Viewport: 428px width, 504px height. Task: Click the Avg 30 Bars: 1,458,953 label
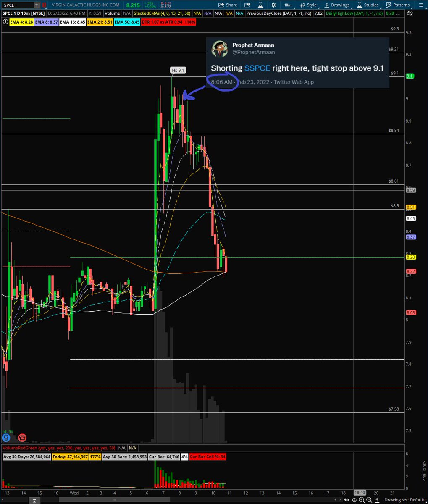[125, 457]
